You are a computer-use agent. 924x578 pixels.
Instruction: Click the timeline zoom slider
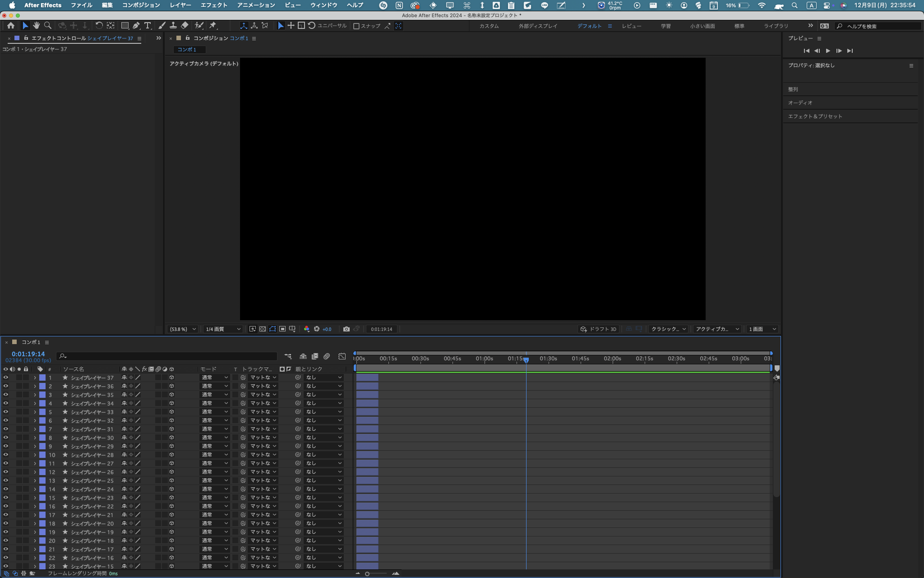(x=367, y=574)
